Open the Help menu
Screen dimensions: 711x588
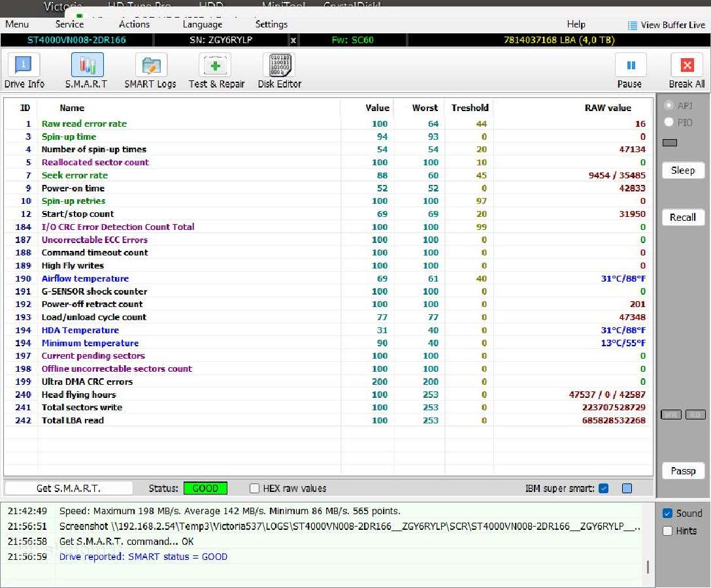(576, 24)
